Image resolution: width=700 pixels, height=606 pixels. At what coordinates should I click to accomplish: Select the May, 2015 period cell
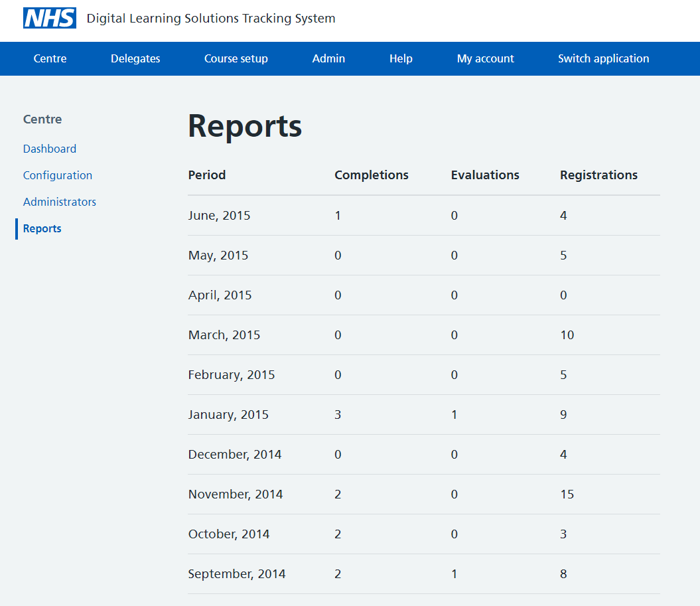pyautogui.click(x=218, y=256)
